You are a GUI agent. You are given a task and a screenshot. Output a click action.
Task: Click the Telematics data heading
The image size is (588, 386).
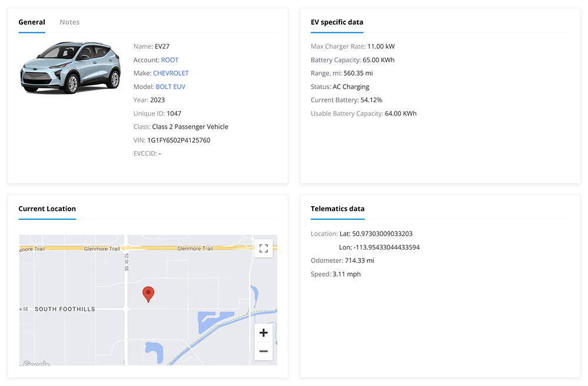coord(338,209)
